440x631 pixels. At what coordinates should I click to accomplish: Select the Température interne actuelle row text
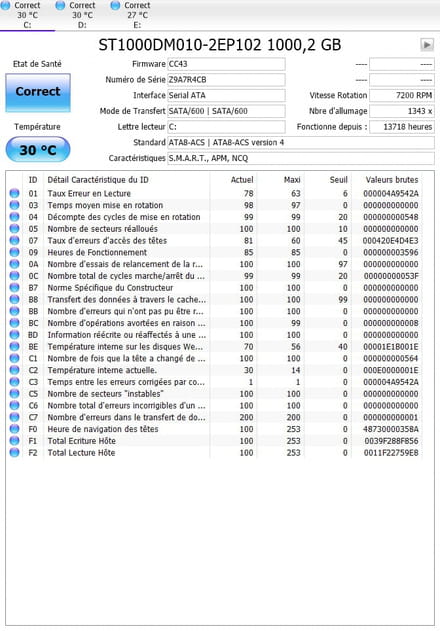point(102,370)
